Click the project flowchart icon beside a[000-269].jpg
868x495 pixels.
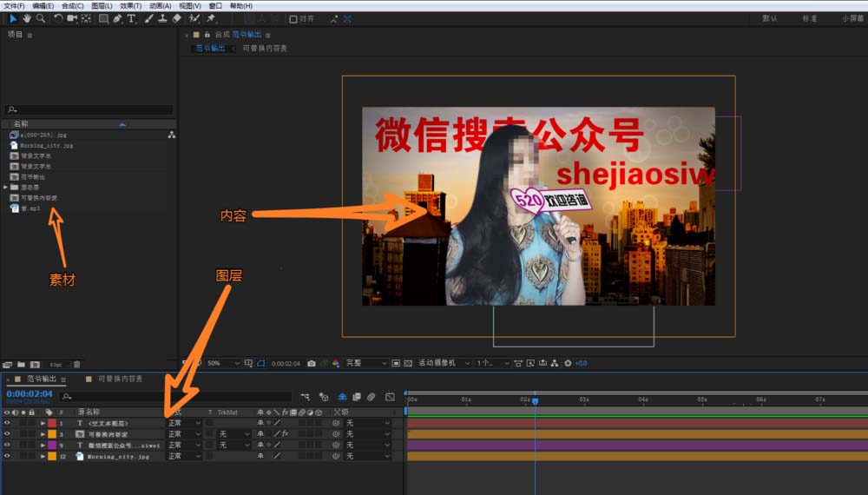[x=172, y=135]
